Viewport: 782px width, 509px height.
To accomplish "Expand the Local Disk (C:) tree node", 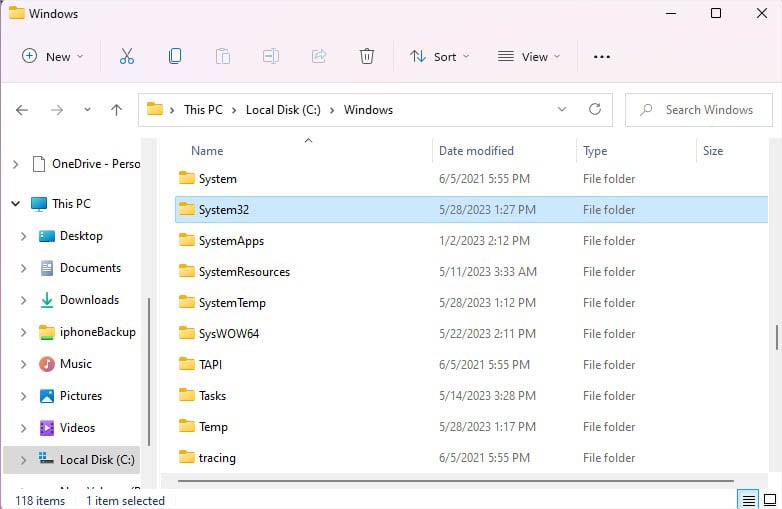I will 23,460.
